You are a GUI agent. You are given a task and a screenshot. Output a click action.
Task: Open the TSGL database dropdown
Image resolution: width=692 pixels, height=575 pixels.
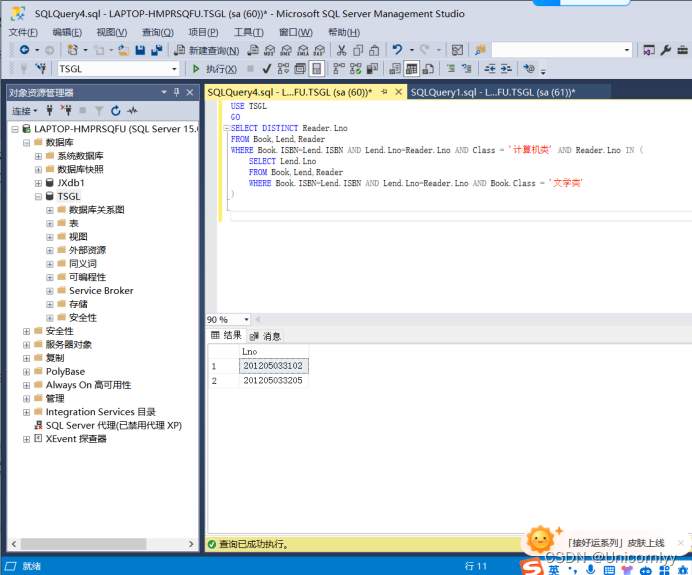coord(174,69)
